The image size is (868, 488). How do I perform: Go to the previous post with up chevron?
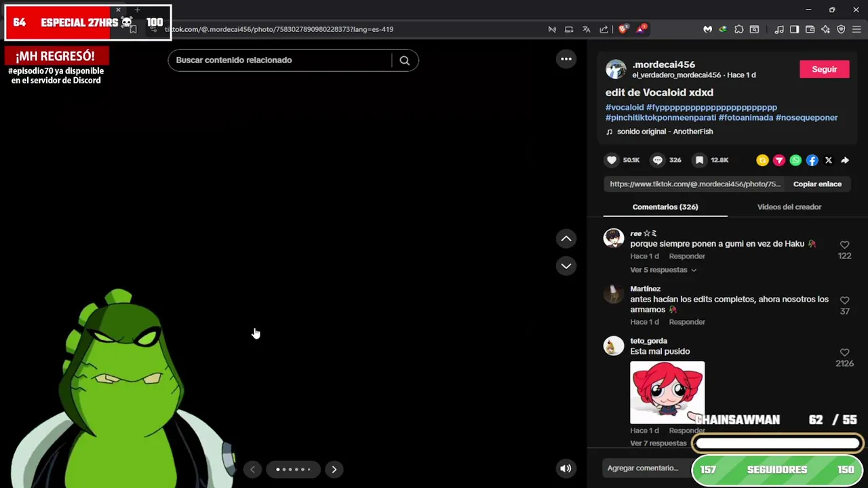566,239
